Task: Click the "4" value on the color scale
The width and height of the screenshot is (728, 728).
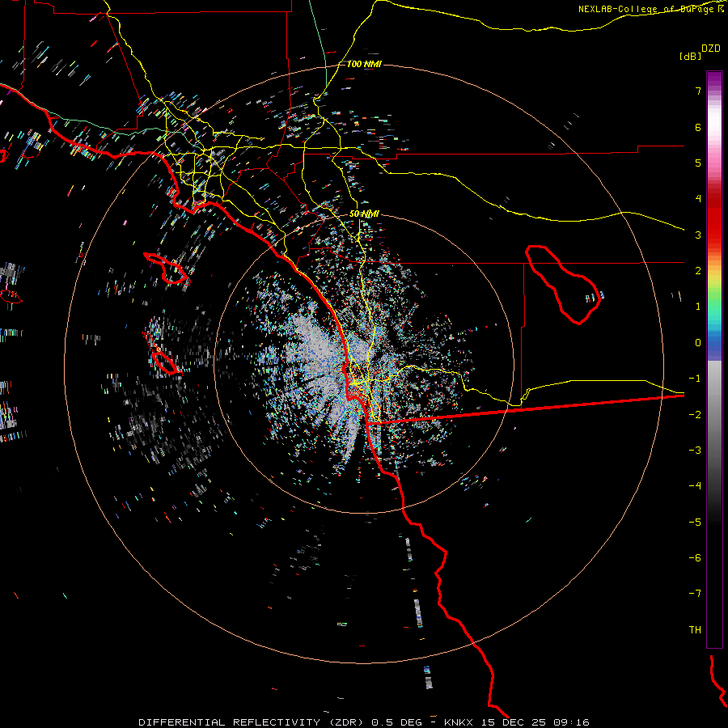Action: [698, 199]
